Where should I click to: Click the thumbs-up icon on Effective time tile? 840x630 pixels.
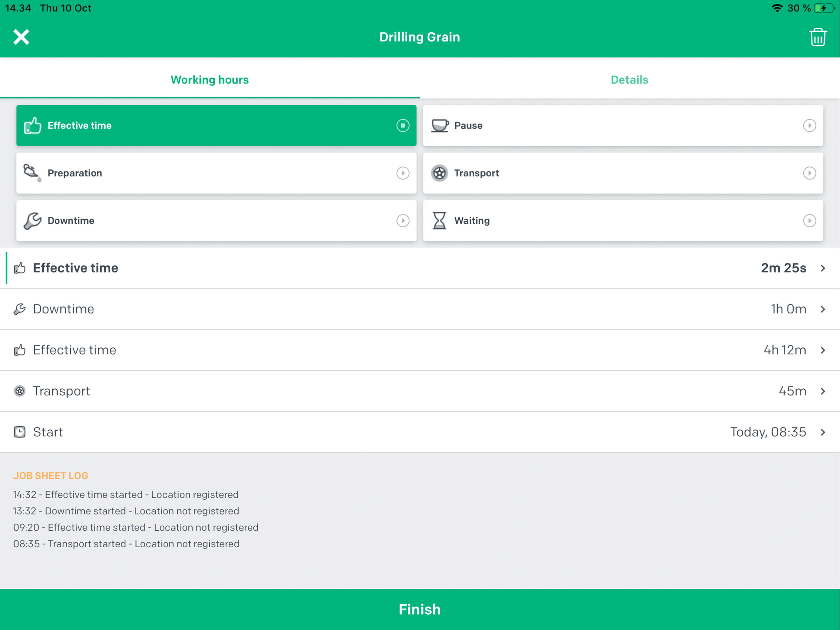click(33, 126)
